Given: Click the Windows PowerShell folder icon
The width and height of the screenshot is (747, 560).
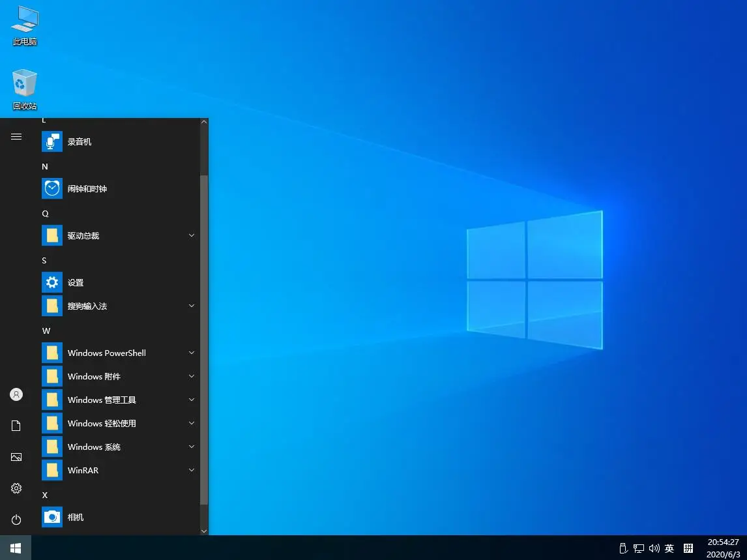Looking at the screenshot, I should click(52, 353).
